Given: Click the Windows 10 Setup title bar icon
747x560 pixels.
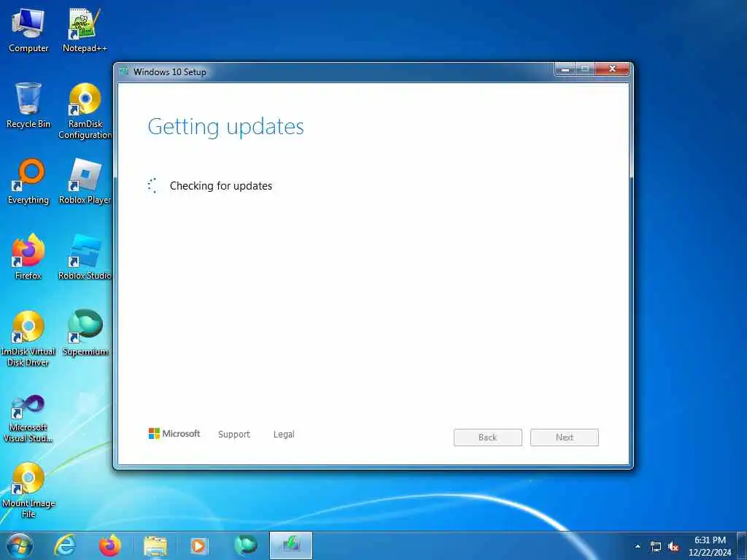Looking at the screenshot, I should coord(124,72).
